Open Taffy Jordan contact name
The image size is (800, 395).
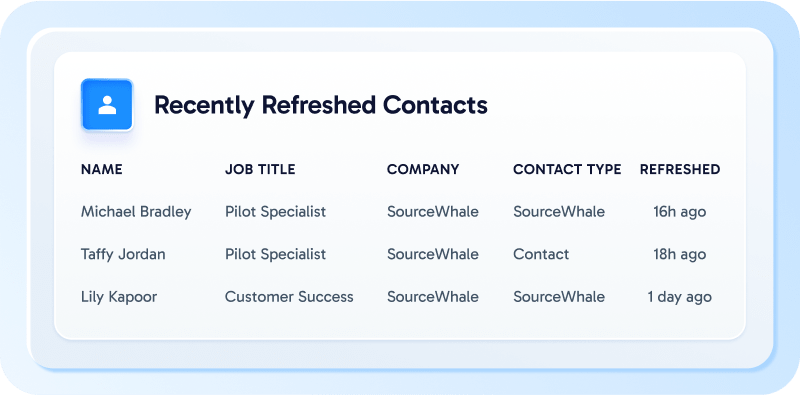(x=123, y=254)
